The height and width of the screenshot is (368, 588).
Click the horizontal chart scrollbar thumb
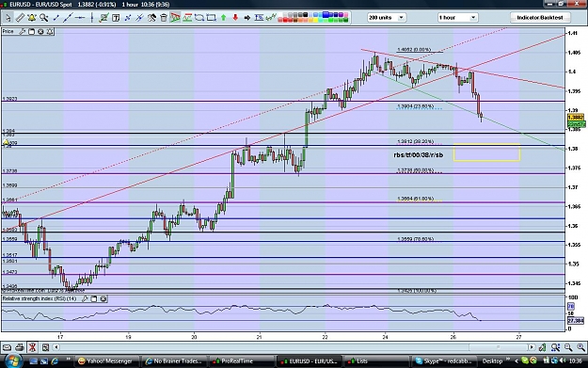[x=499, y=347]
